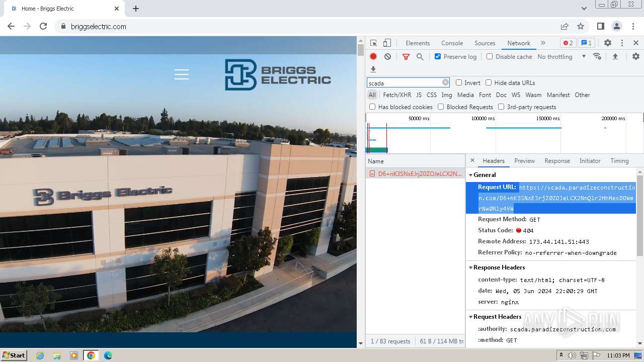The width and height of the screenshot is (644, 362).
Task: Filter requests by JS type
Action: tap(419, 95)
